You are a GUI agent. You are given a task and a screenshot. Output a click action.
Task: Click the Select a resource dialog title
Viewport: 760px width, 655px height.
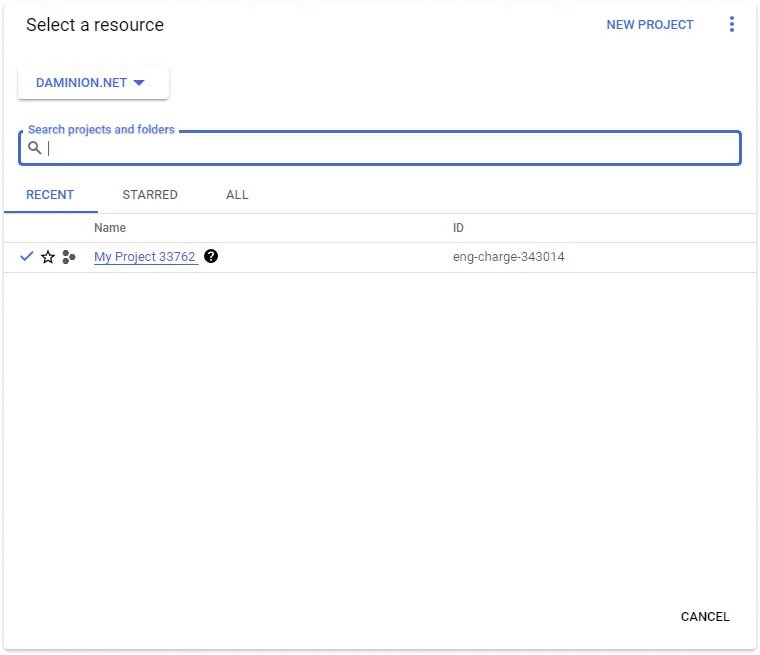pos(95,25)
